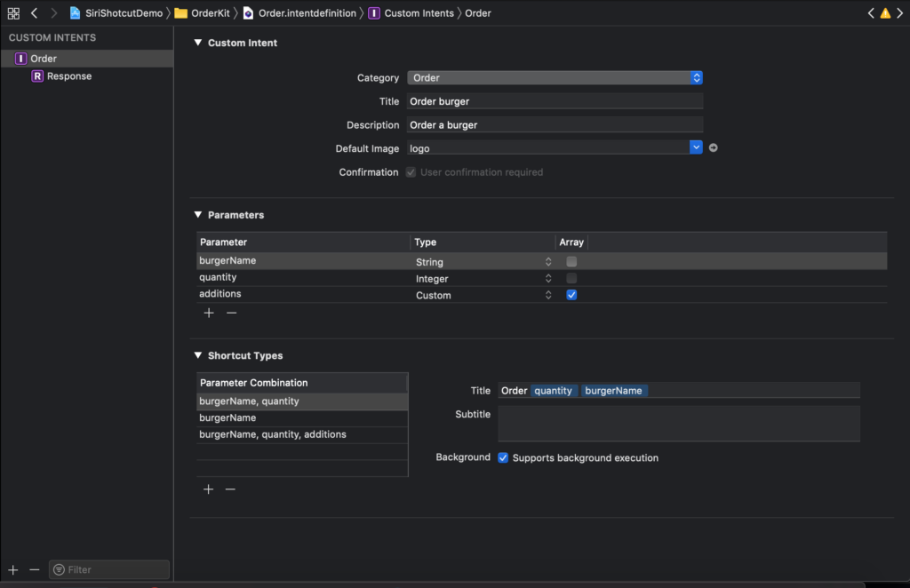Select the additions parameter row
This screenshot has width=910, height=588.
tap(541, 295)
